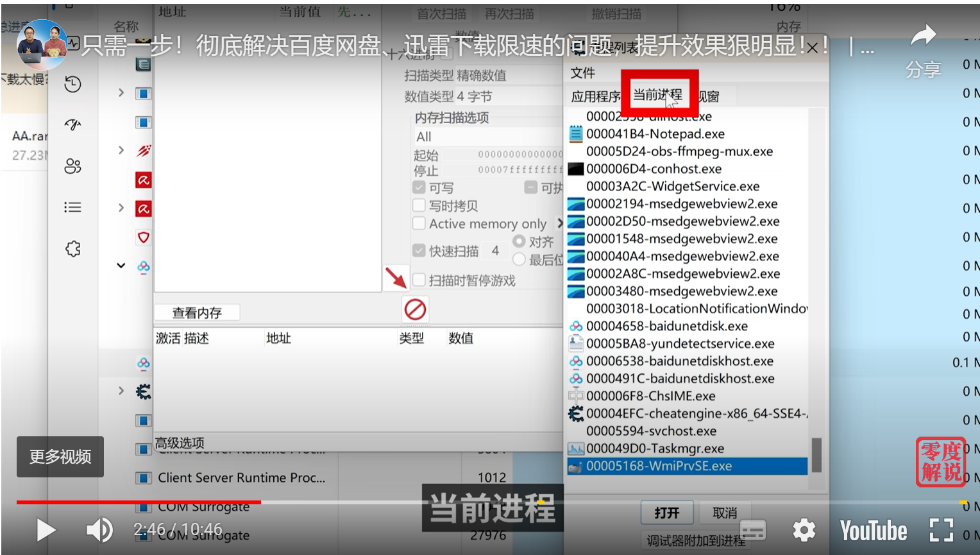Open the 数值类型 4 字节 dropdown
Image resolution: width=980 pixels, height=555 pixels.
[509, 96]
